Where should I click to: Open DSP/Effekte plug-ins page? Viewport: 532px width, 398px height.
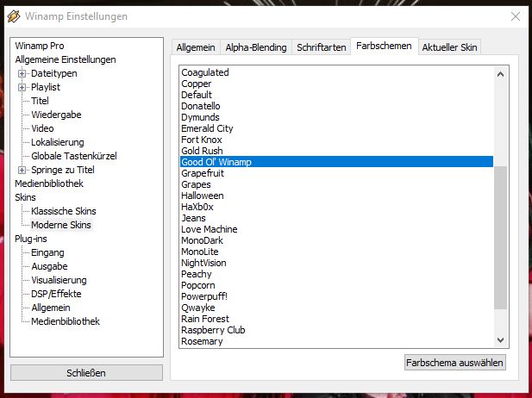pos(56,294)
